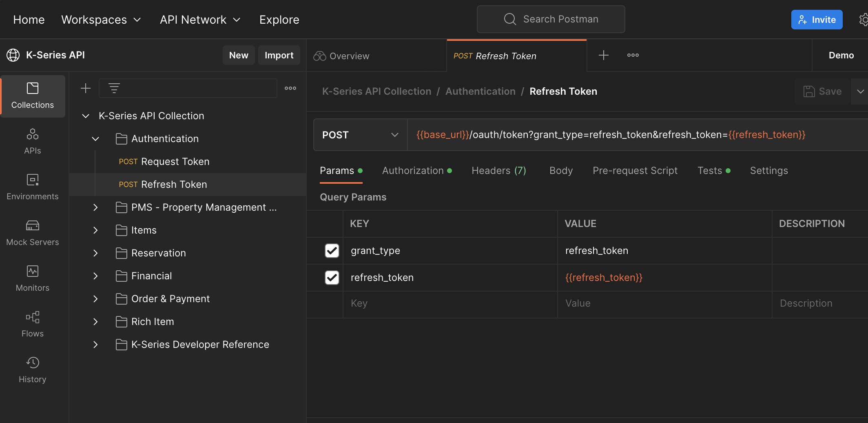Select the Monitors sidebar icon
Screen dimensions: 868x423
[x=33, y=278]
